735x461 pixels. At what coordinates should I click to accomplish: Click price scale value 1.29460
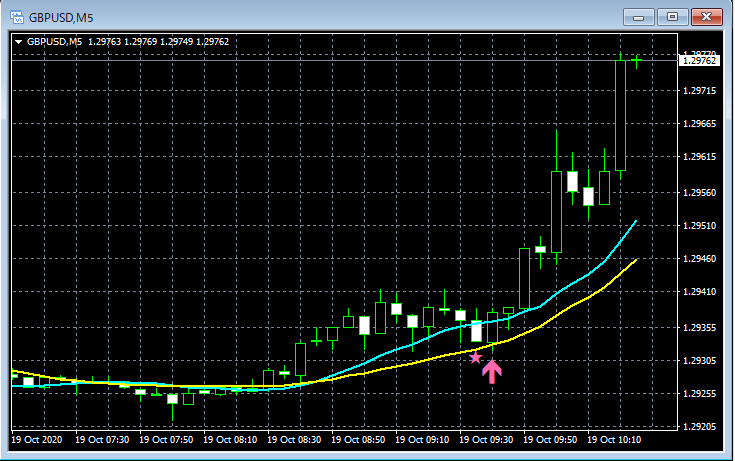click(699, 258)
